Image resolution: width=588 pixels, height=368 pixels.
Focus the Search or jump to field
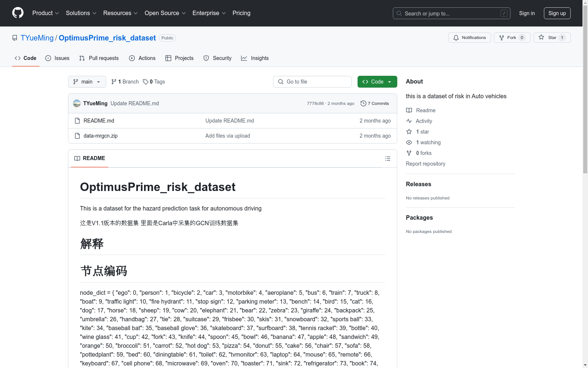451,13
